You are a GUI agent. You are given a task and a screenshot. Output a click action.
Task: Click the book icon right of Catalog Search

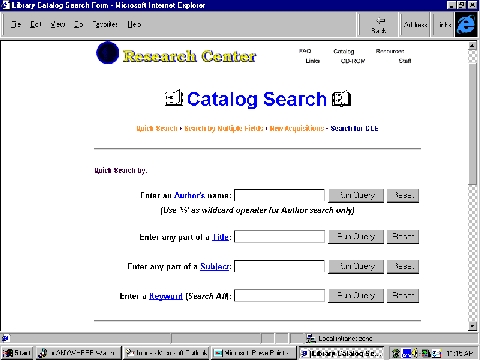[341, 99]
